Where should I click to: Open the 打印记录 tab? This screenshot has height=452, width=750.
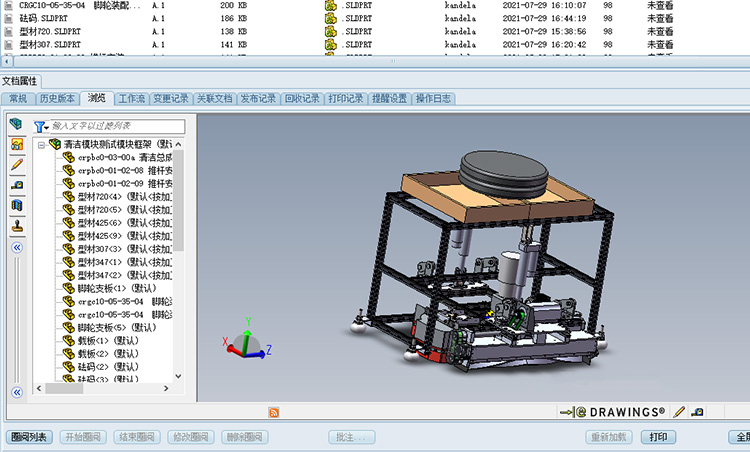click(x=345, y=99)
